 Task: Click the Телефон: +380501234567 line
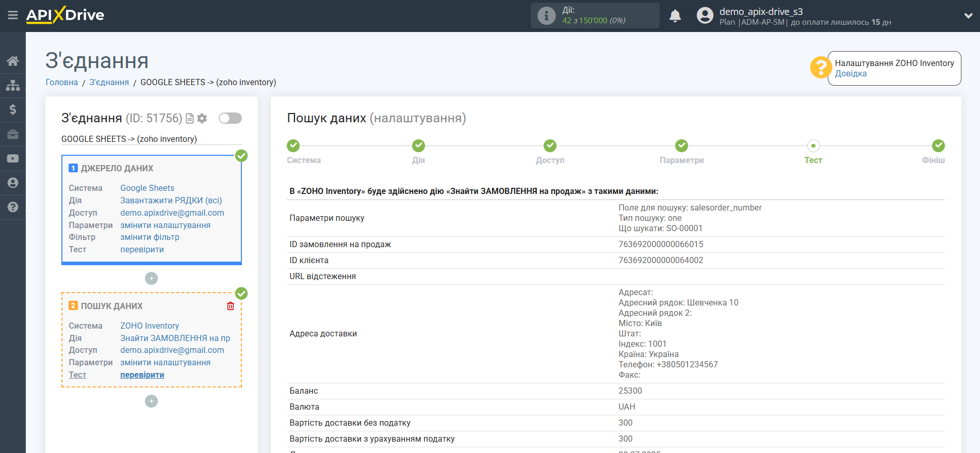pyautogui.click(x=668, y=364)
